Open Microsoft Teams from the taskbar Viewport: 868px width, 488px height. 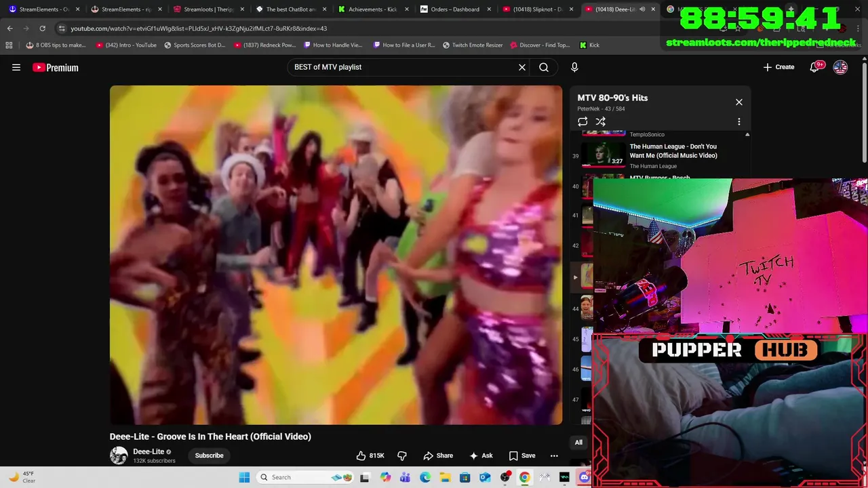(x=405, y=477)
